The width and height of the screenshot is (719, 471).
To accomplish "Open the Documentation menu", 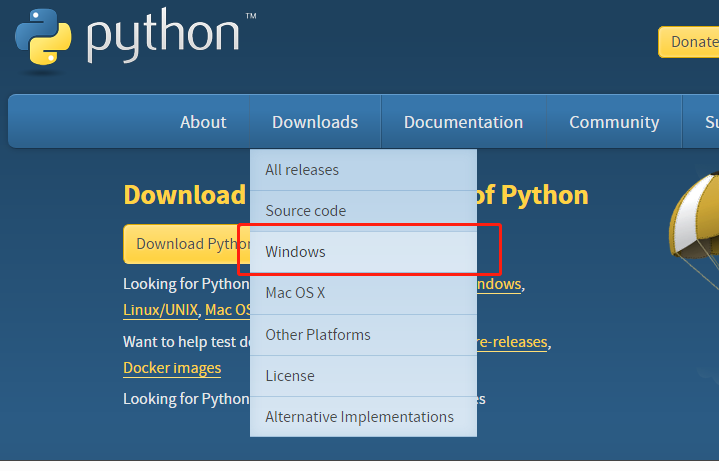I will [x=463, y=122].
